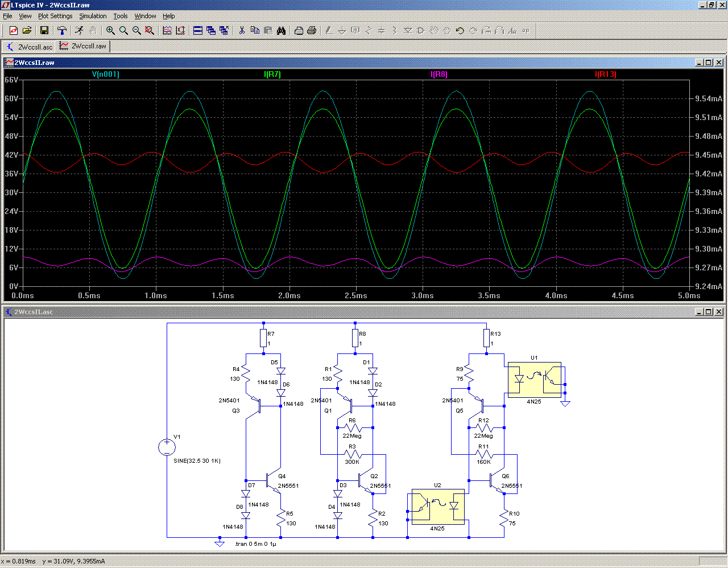Select the Place Resistor tool

[369, 31]
